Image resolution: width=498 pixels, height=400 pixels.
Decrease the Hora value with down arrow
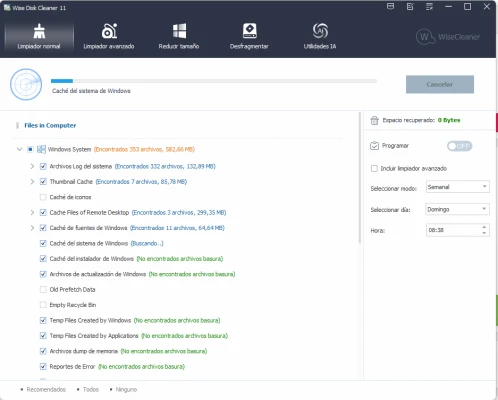click(484, 233)
